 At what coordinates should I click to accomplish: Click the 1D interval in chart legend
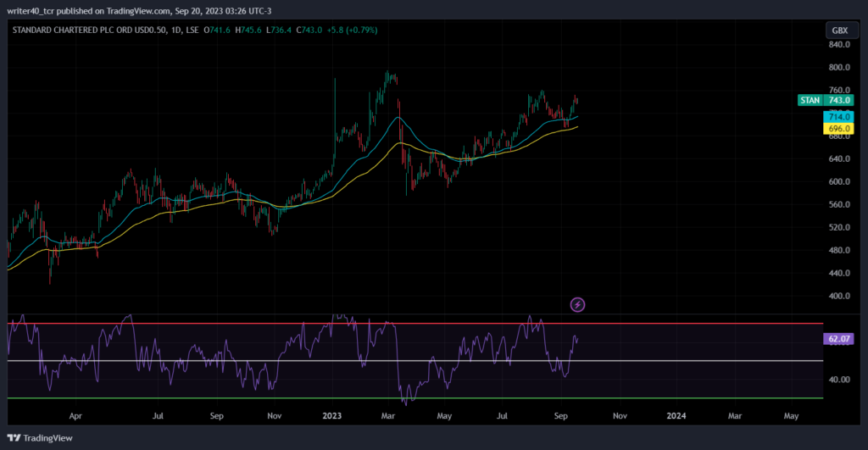[x=176, y=30]
